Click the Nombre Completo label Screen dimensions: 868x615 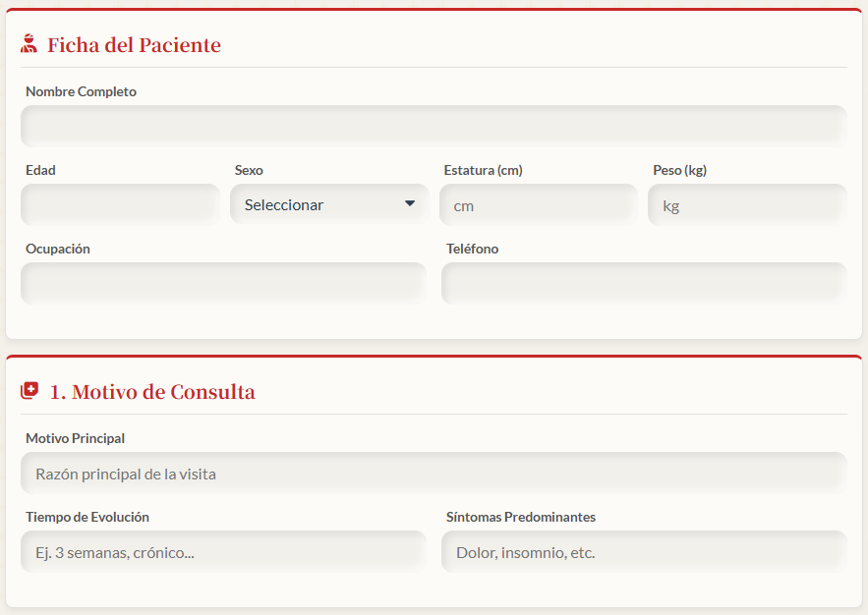coord(81,91)
